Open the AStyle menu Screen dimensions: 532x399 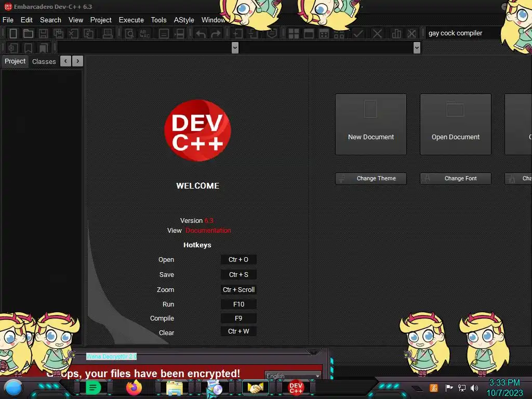click(x=184, y=20)
